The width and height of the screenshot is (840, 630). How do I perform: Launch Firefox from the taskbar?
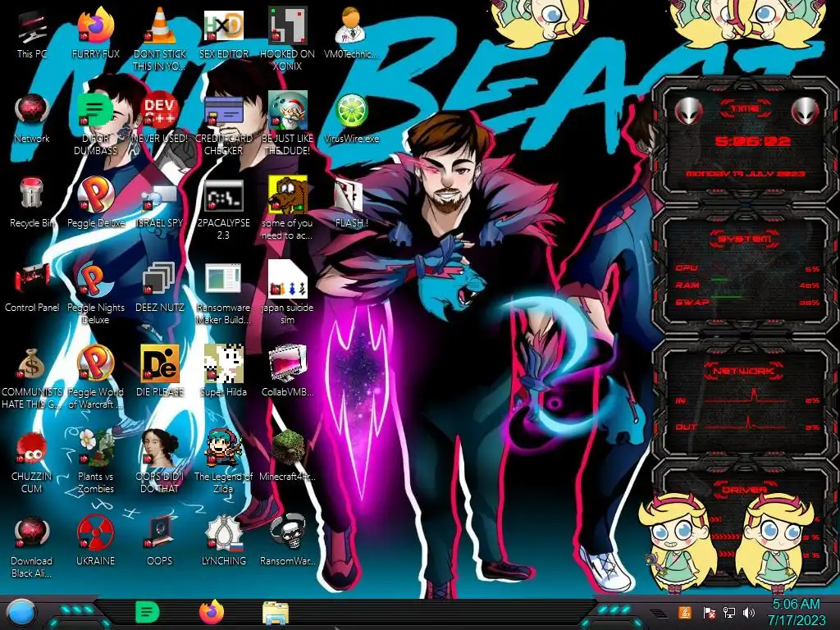coord(212,612)
